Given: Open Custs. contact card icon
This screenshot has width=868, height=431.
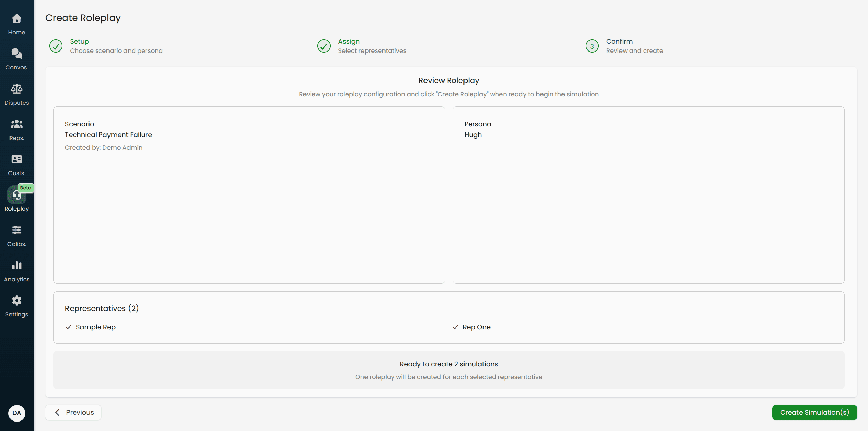Looking at the screenshot, I should point(17,159).
